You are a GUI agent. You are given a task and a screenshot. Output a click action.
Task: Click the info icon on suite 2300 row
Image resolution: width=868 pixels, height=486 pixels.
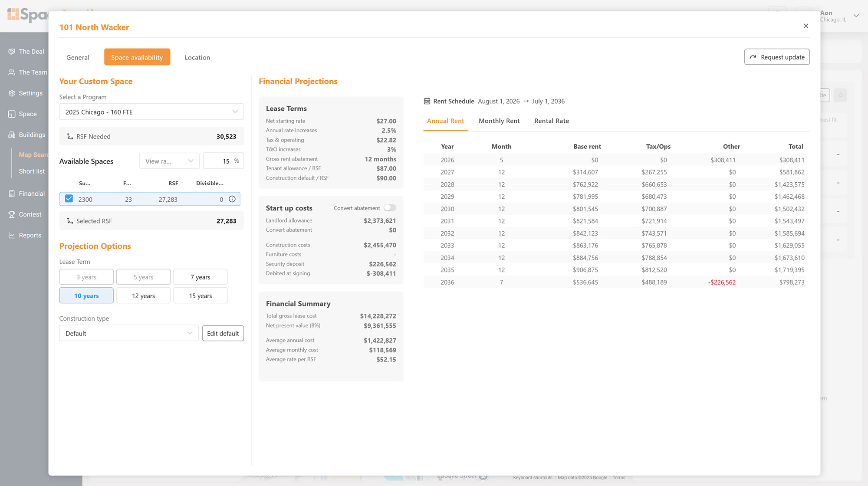[232, 199]
